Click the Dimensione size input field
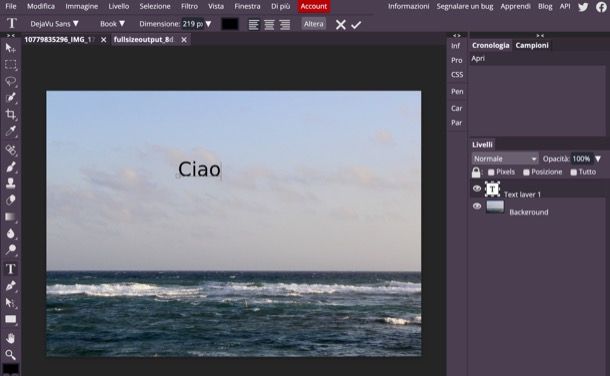 click(193, 24)
